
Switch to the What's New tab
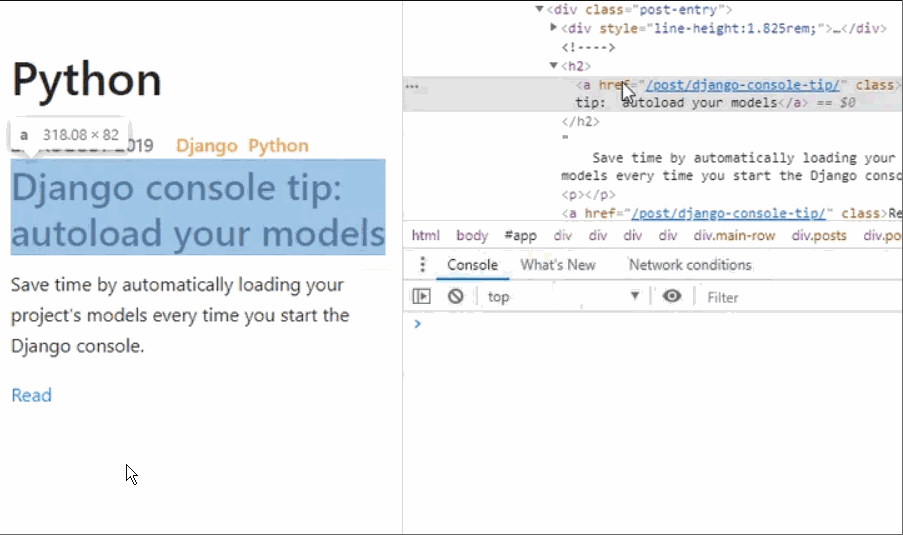pyautogui.click(x=558, y=265)
